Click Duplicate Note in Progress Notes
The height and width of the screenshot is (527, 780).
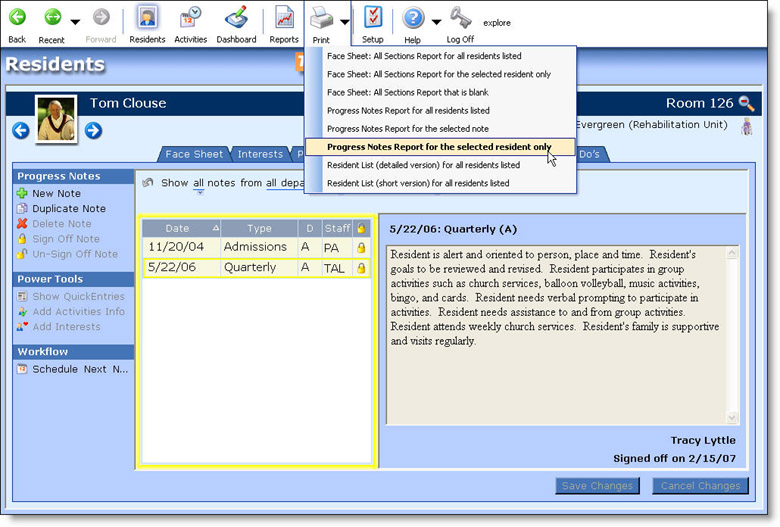(68, 209)
